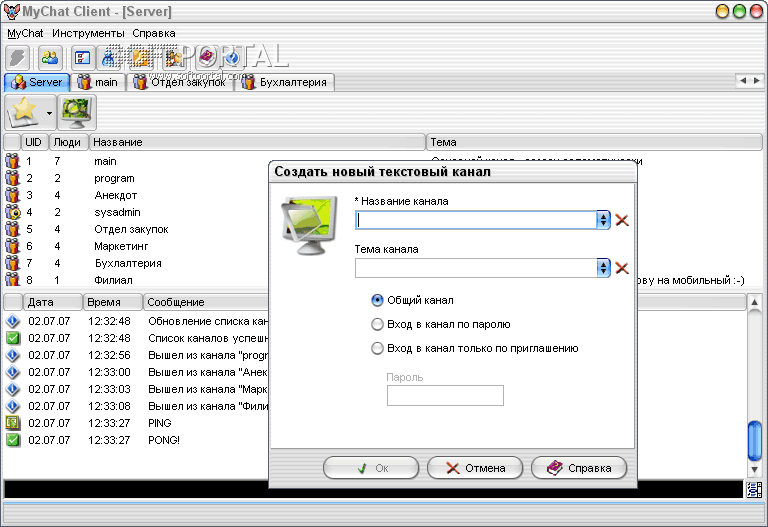Click the 'Название канала' text field
The width and height of the screenshot is (768, 527).
pyautogui.click(x=476, y=220)
